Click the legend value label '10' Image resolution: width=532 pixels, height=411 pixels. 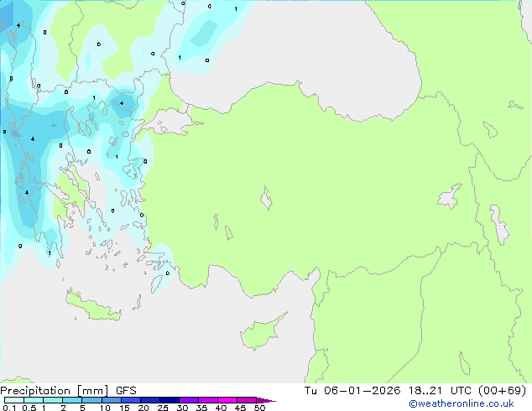click(105, 408)
